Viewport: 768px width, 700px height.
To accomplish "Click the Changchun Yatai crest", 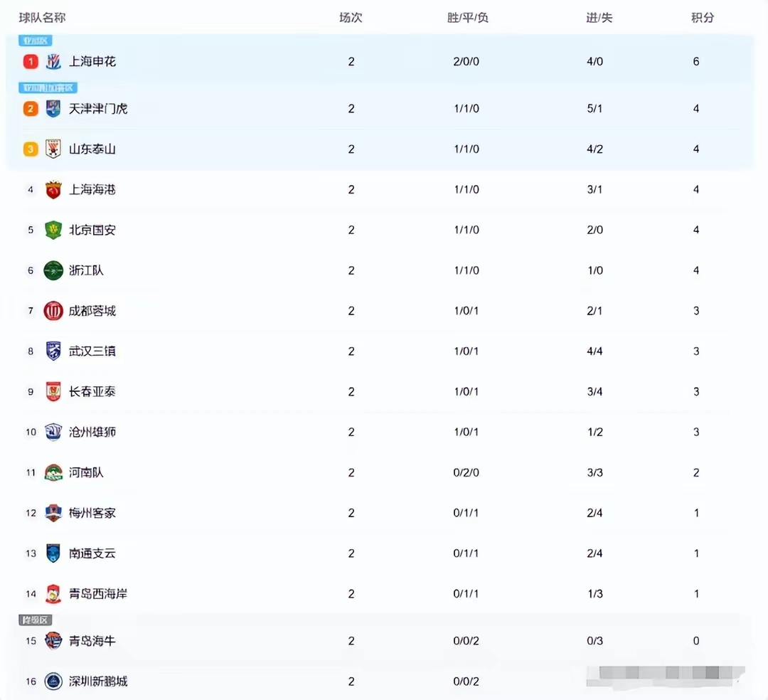I will pyautogui.click(x=53, y=391).
